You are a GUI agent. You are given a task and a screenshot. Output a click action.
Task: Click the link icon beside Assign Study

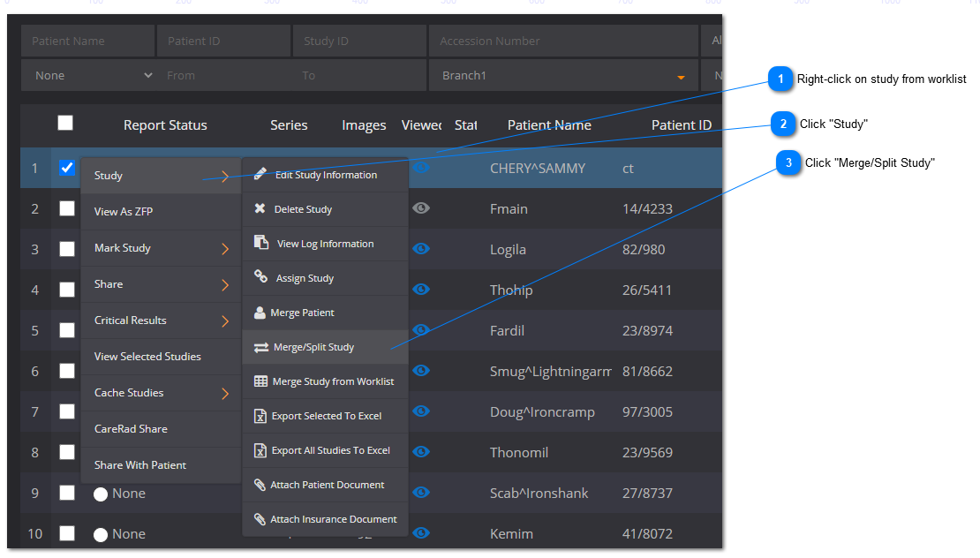click(260, 277)
